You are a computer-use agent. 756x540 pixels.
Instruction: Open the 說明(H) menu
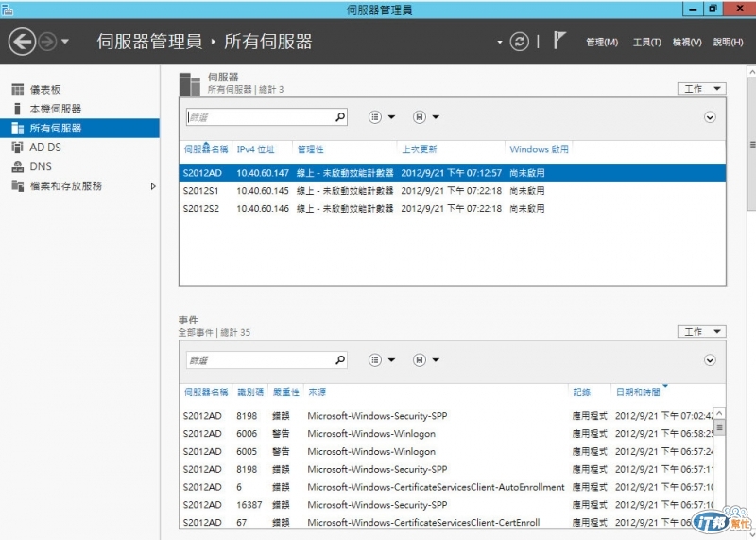(728, 42)
